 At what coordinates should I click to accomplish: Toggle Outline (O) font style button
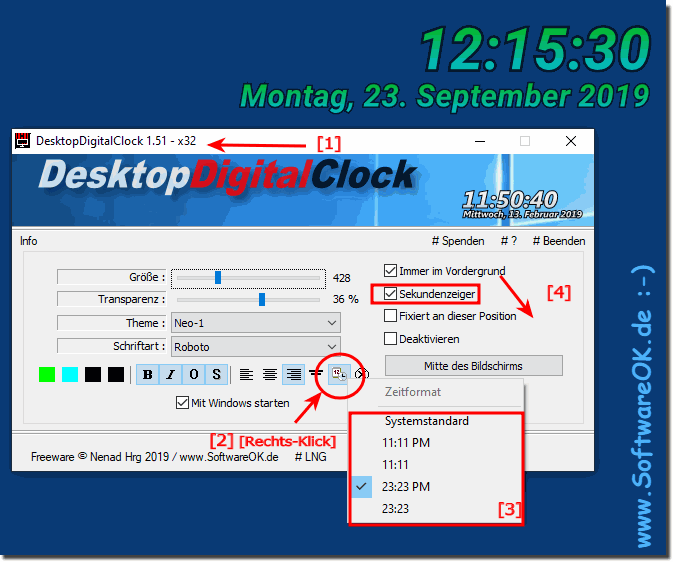click(x=194, y=374)
